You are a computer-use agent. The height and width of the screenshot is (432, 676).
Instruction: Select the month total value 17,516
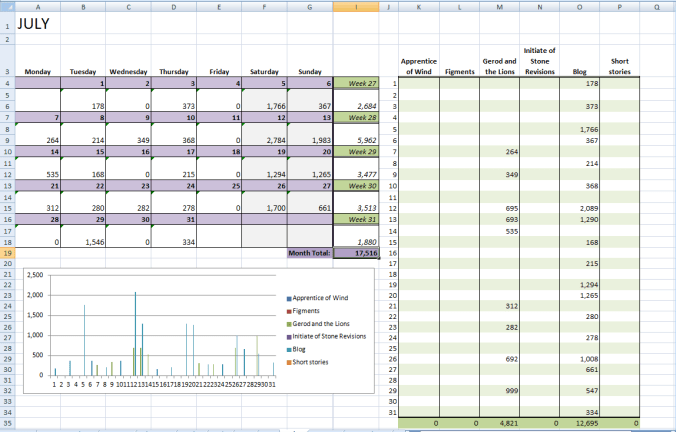click(356, 253)
